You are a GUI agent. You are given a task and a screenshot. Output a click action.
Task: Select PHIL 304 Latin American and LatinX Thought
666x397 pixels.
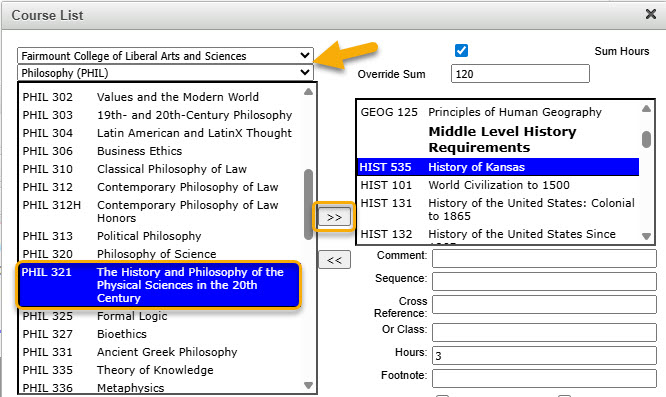point(161,133)
